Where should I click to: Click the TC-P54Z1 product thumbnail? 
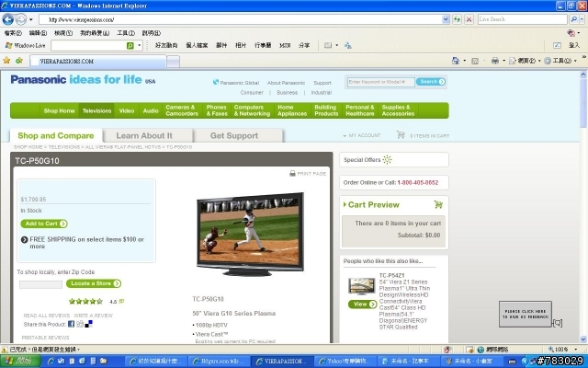click(361, 286)
